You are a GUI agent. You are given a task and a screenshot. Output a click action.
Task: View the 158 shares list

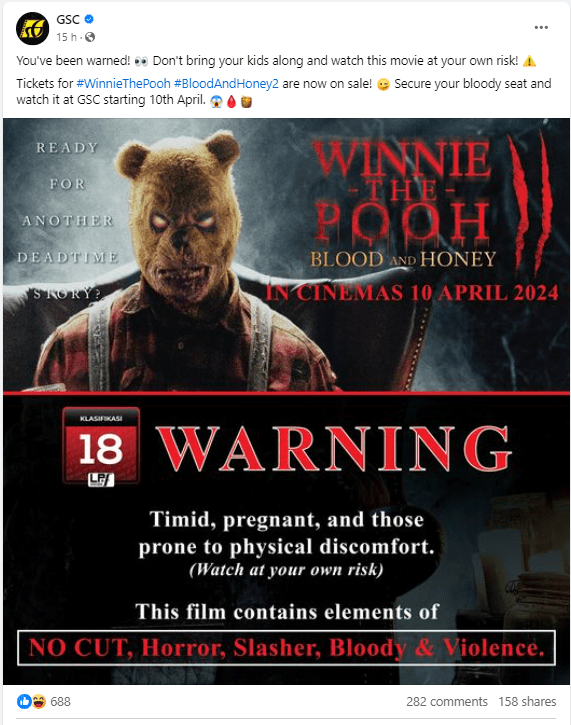click(527, 701)
